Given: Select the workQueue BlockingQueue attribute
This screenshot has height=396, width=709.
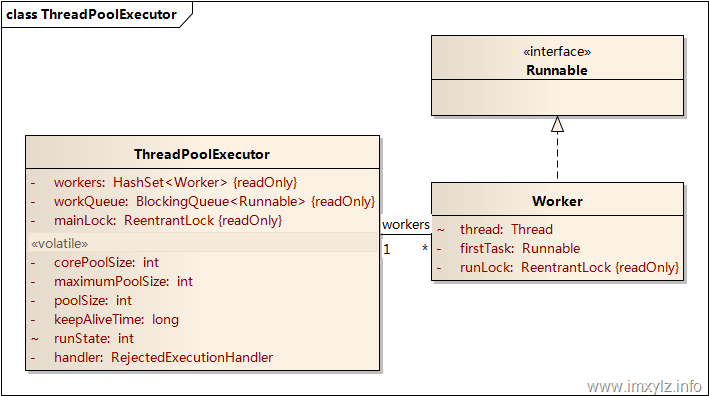Looking at the screenshot, I should (x=203, y=201).
